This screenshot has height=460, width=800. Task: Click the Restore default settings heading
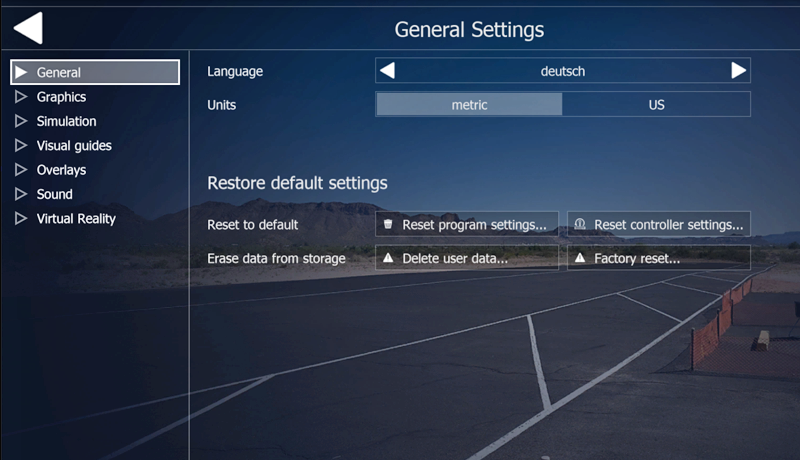[297, 183]
